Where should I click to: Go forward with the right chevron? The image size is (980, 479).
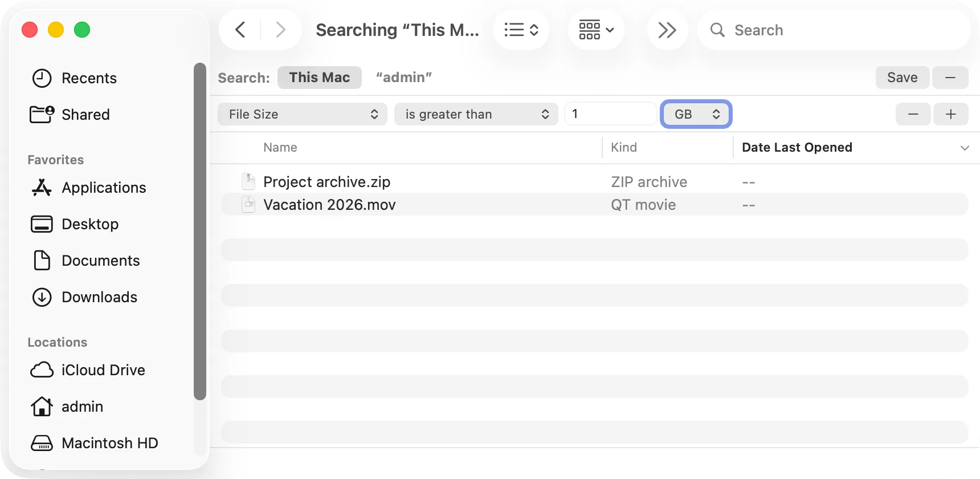(x=280, y=30)
